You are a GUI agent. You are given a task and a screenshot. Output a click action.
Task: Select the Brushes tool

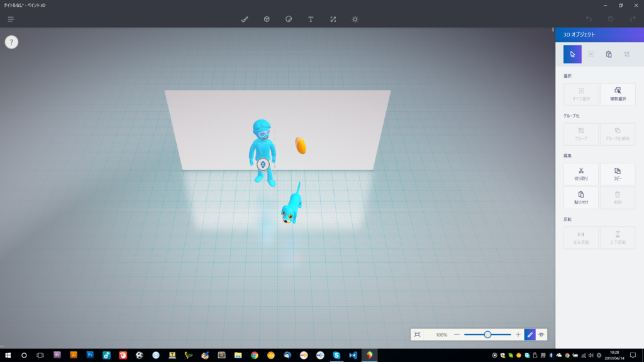point(245,19)
